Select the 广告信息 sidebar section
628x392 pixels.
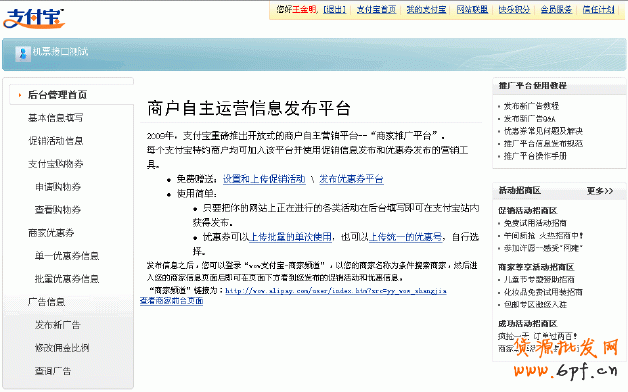click(x=46, y=302)
